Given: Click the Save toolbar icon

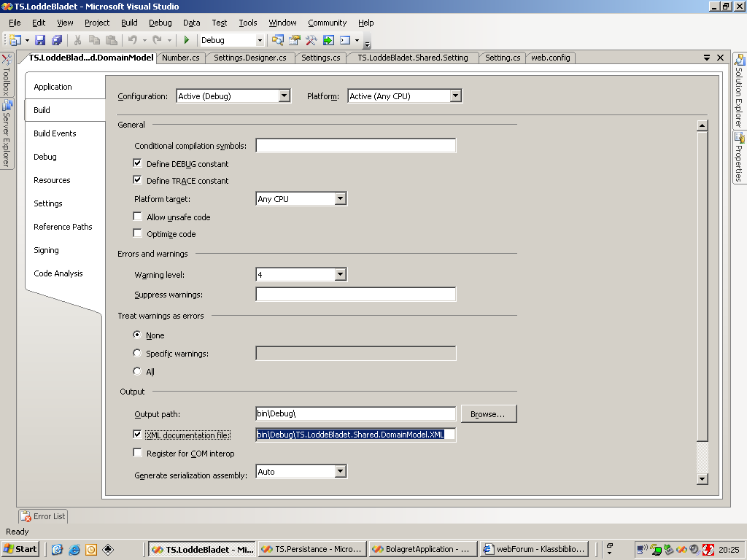Looking at the screenshot, I should tap(40, 40).
